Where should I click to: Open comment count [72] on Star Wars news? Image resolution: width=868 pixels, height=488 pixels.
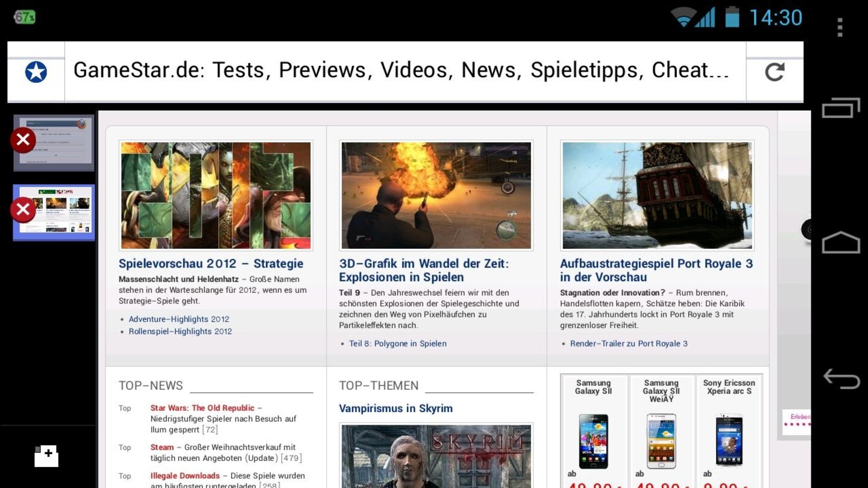(210, 430)
